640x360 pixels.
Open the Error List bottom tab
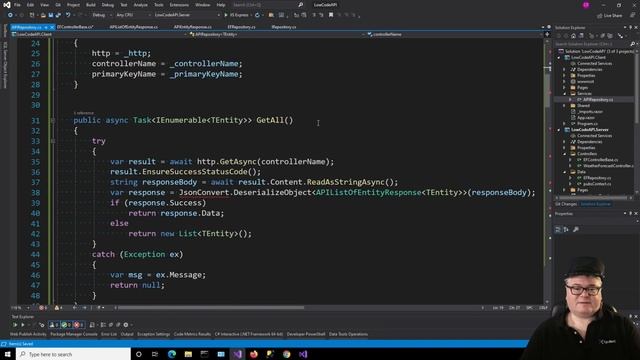(x=109, y=334)
